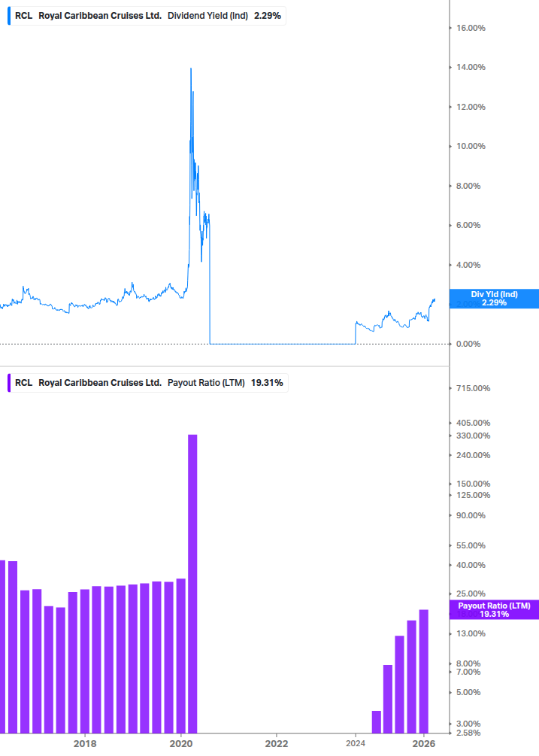Click the 7.00% tick on the payout axis

coord(468,672)
